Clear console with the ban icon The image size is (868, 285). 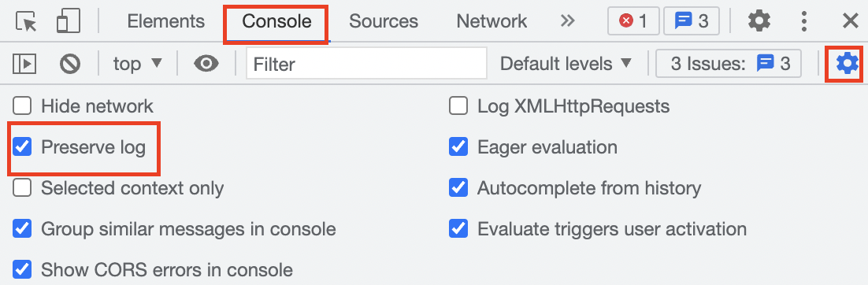tap(70, 65)
